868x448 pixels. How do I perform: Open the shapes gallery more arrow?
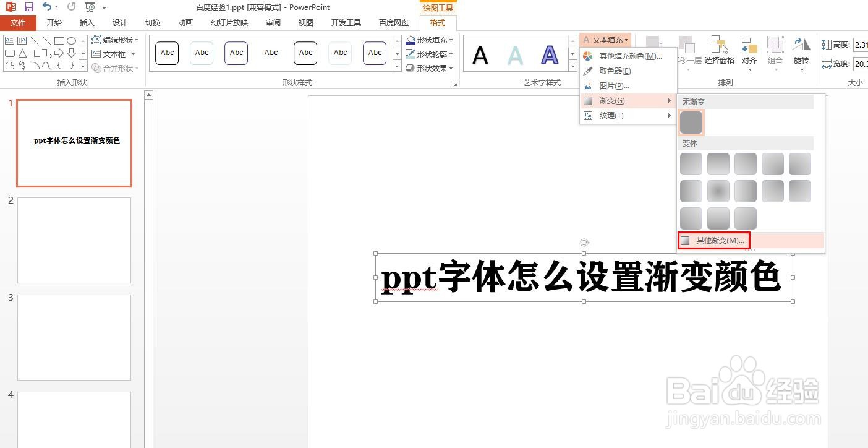click(x=82, y=66)
